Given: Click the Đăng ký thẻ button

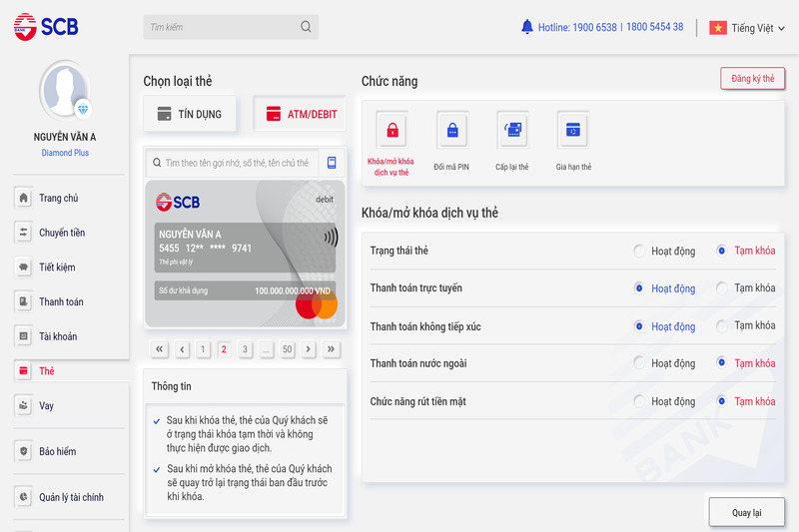Looking at the screenshot, I should [753, 79].
